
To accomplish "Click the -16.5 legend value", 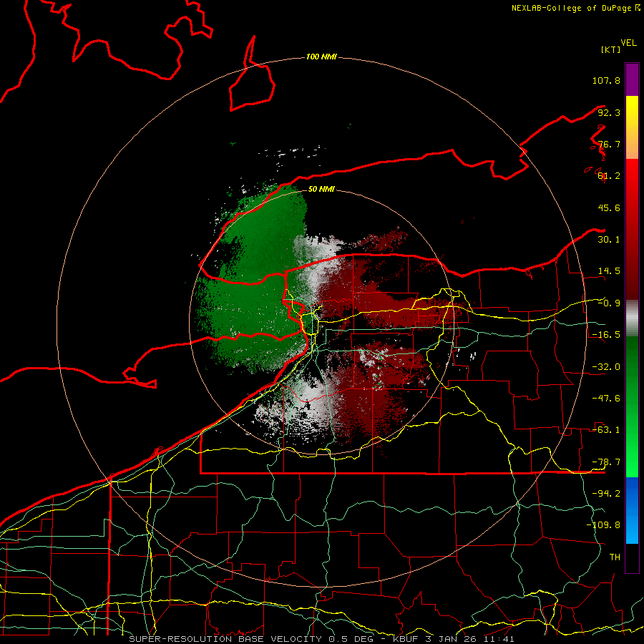I will [x=606, y=335].
